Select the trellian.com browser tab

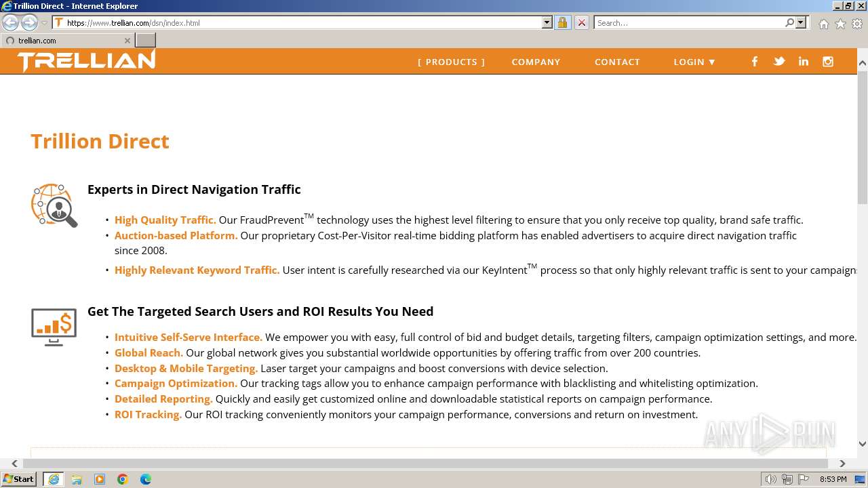click(67, 41)
